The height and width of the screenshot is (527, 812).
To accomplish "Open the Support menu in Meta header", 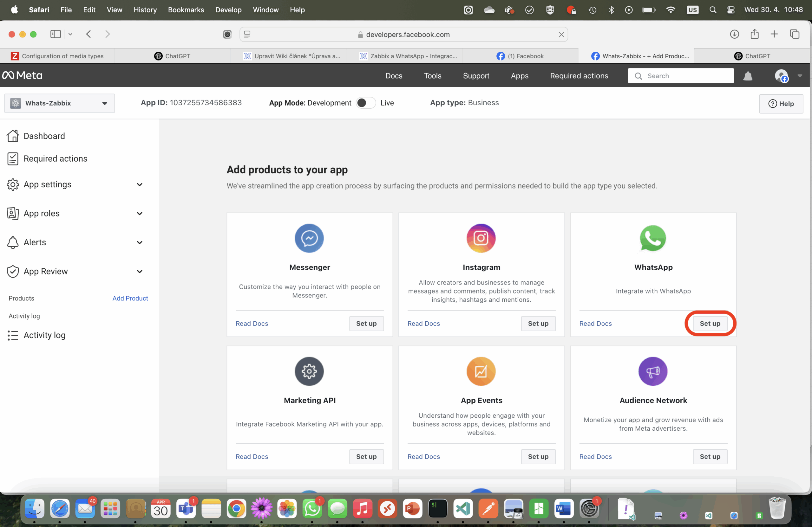I will [476, 76].
